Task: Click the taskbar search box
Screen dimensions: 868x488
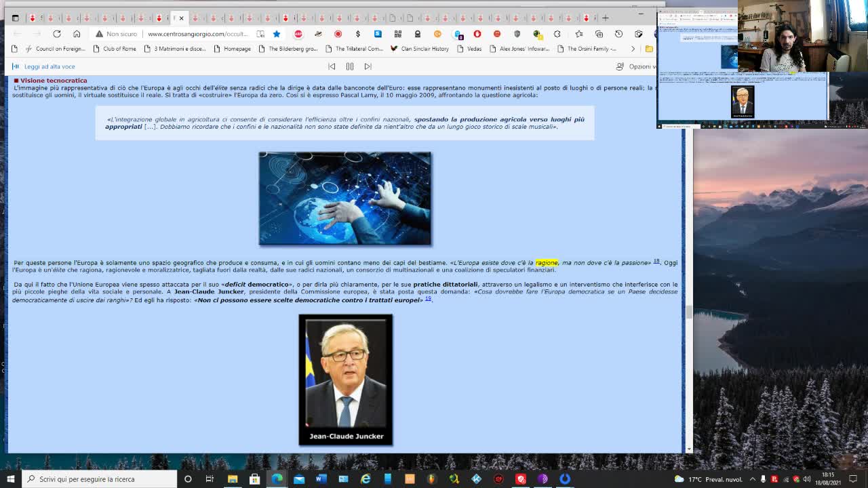Action: [x=100, y=479]
